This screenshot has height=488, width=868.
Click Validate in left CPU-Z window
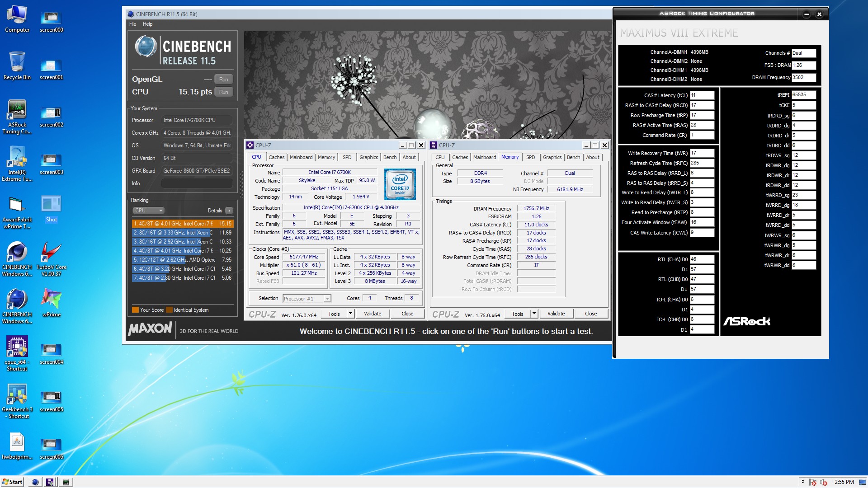(373, 314)
